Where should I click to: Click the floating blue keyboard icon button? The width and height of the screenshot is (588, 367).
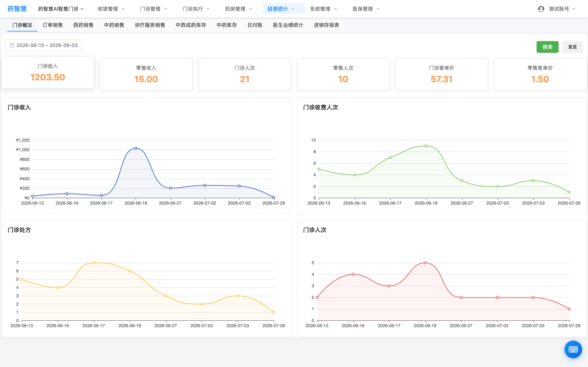tap(573, 349)
